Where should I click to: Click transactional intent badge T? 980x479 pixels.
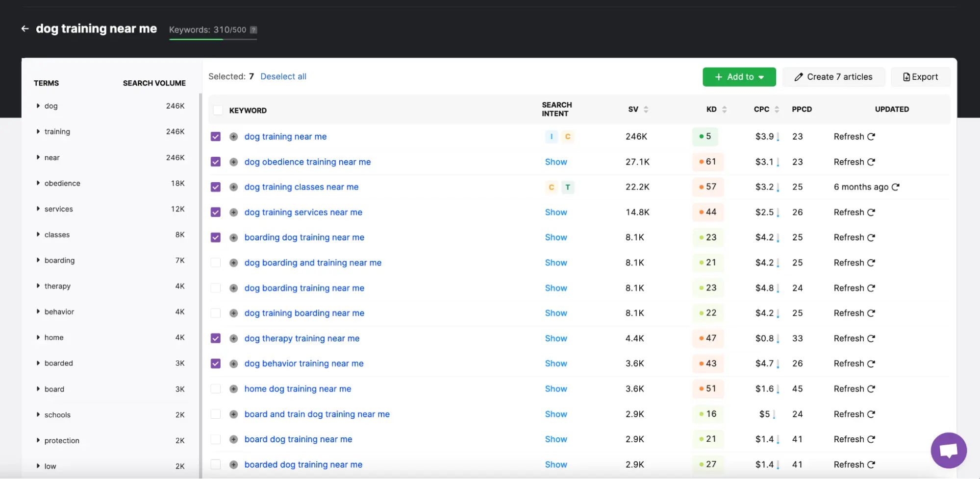coord(568,187)
